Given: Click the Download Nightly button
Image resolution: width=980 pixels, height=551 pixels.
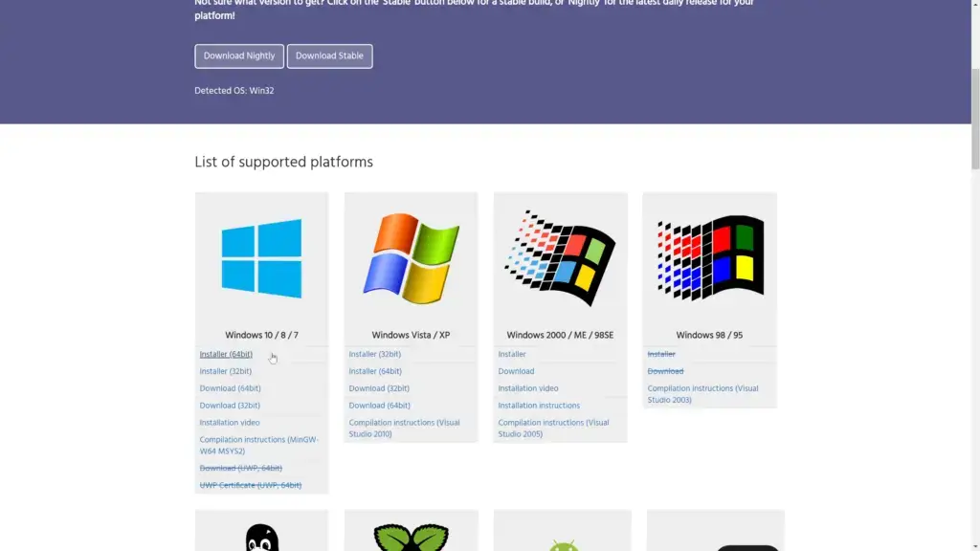Looking at the screenshot, I should point(238,56).
